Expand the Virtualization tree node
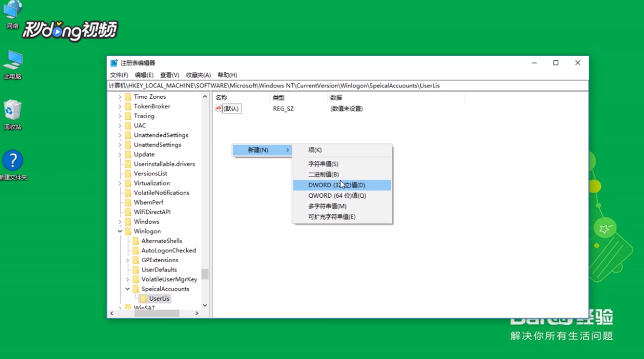The width and height of the screenshot is (644, 359). (120, 183)
